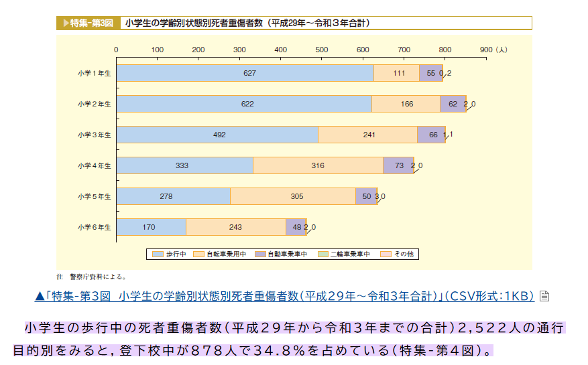Screen dimensions: 588x365
Task: Click the 小学3年生 axis label
Action: (x=95, y=135)
